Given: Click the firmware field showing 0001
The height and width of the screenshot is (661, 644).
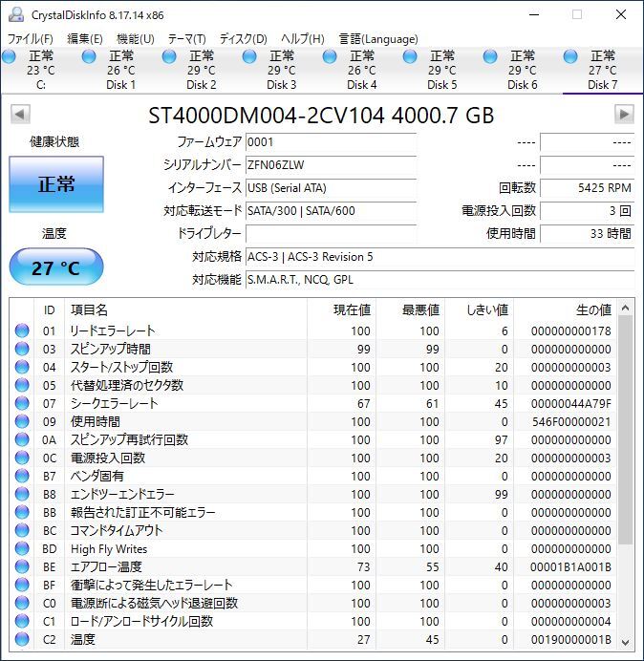Looking at the screenshot, I should click(x=331, y=142).
